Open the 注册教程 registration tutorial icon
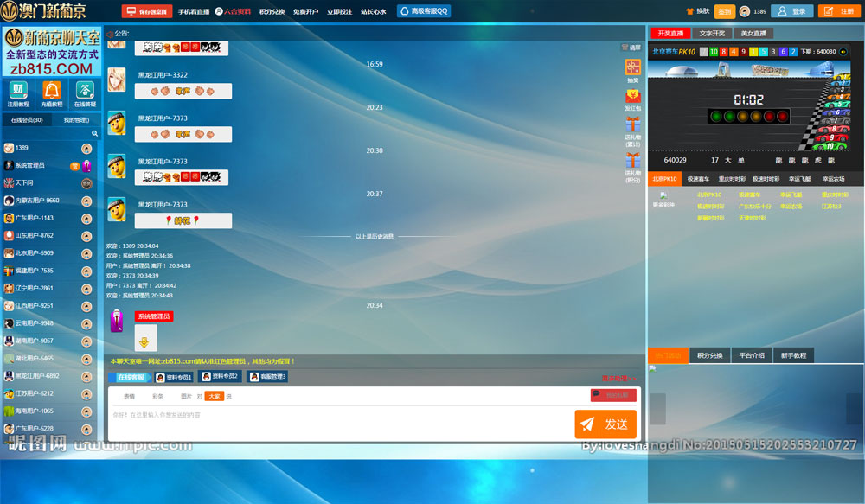 click(18, 90)
